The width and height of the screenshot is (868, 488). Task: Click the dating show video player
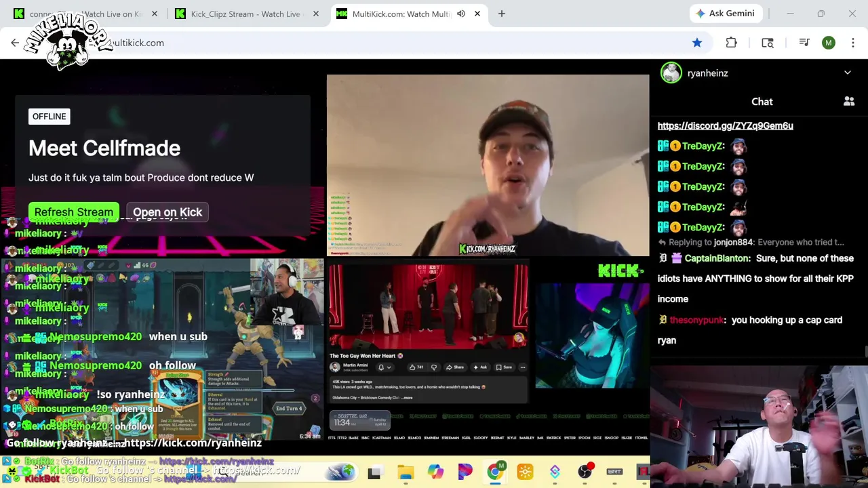pyautogui.click(x=429, y=306)
